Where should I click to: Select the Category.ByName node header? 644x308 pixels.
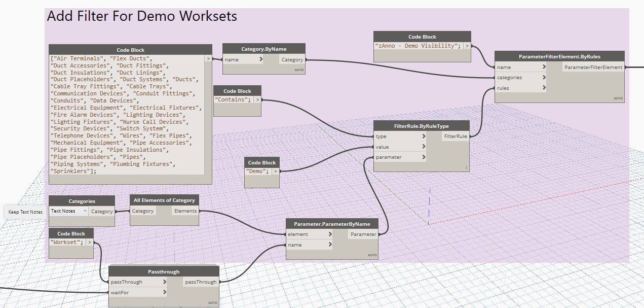point(264,49)
